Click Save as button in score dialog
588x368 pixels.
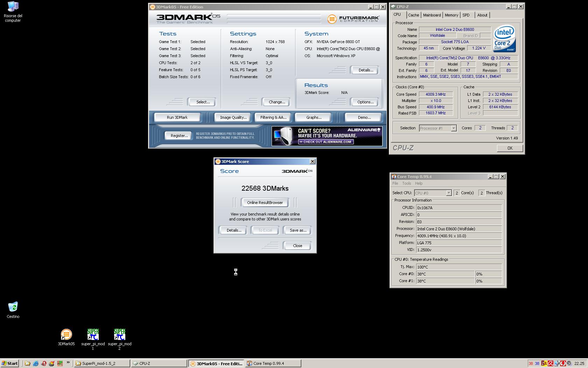pyautogui.click(x=298, y=230)
